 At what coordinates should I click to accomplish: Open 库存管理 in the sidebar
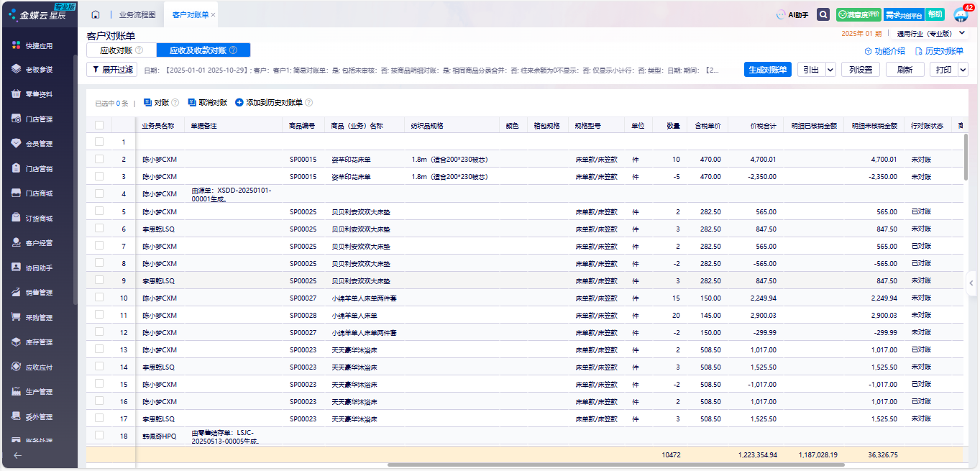tap(39, 342)
